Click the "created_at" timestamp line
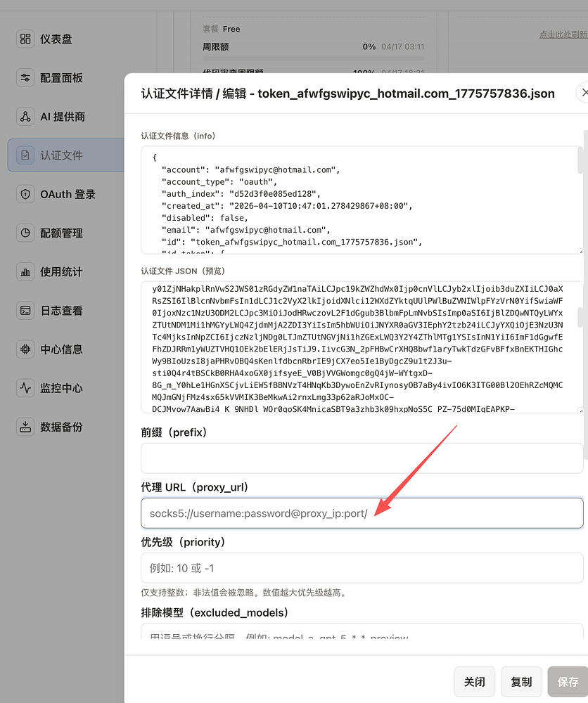588x703 pixels. [286, 206]
